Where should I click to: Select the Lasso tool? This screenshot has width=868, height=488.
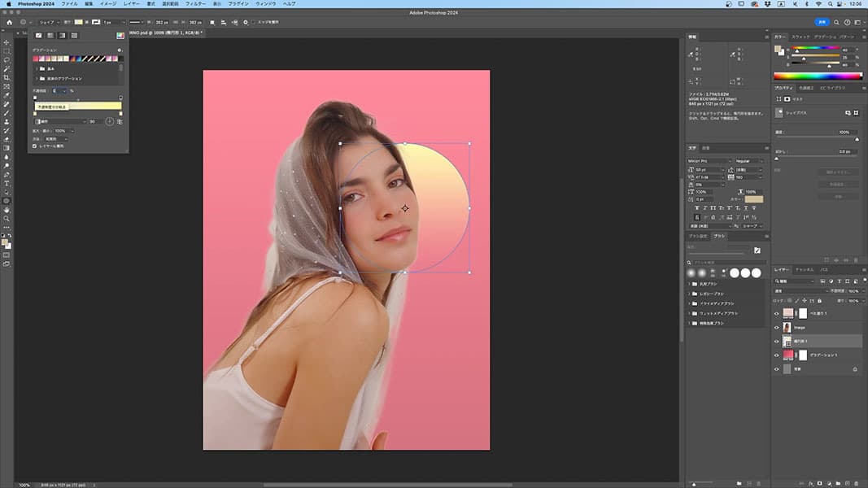(x=7, y=60)
